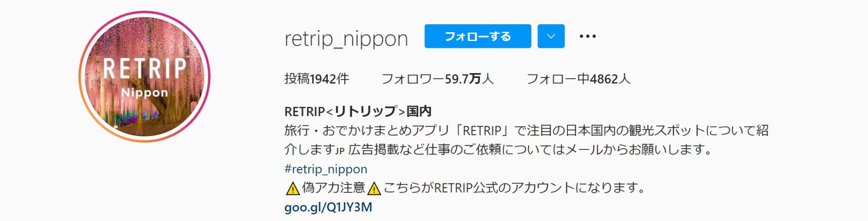The image size is (868, 221).
Task: Click the 偽アカ注意 warning text
Action: tap(333, 188)
